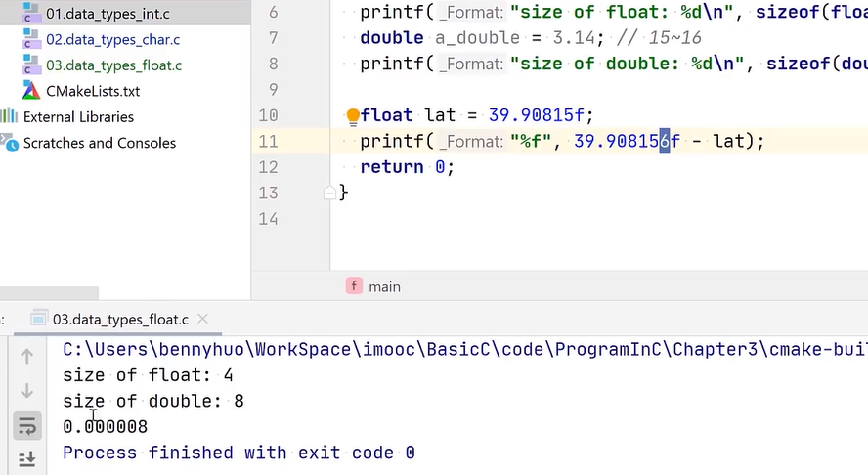The width and height of the screenshot is (868, 475).
Task: Click the C file icon for 02.data_types_char.c
Action: pos(31,40)
